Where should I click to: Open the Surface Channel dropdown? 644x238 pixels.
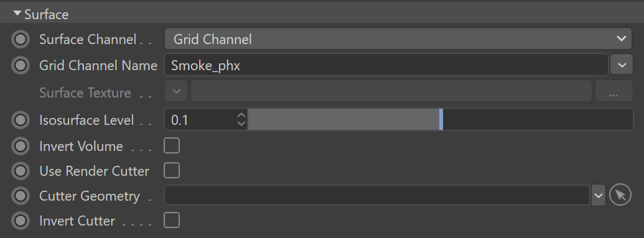398,39
